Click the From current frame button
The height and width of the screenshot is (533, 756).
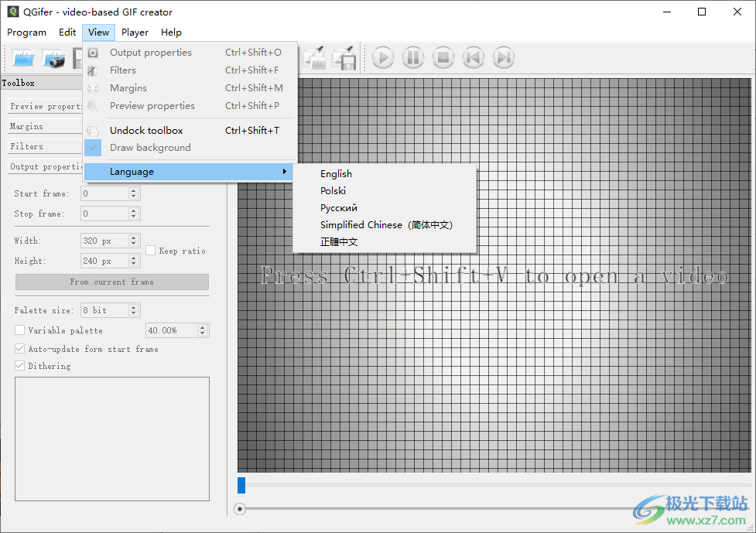[x=111, y=282]
